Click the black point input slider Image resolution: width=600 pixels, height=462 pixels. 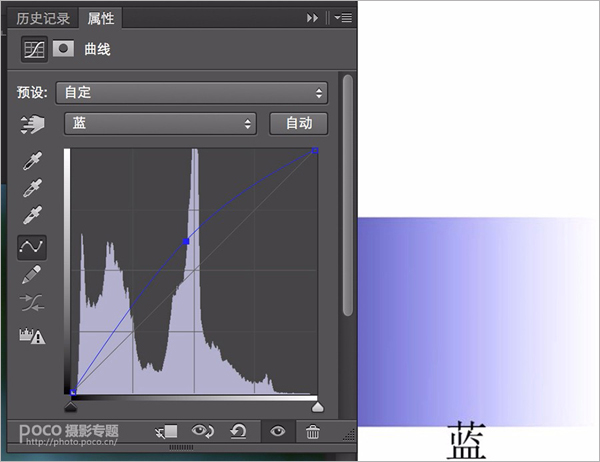click(71, 407)
